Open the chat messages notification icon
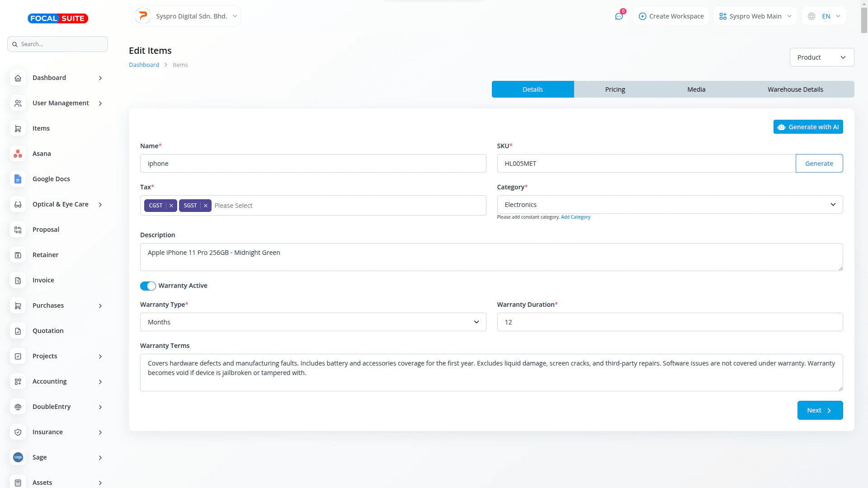 pos(618,16)
